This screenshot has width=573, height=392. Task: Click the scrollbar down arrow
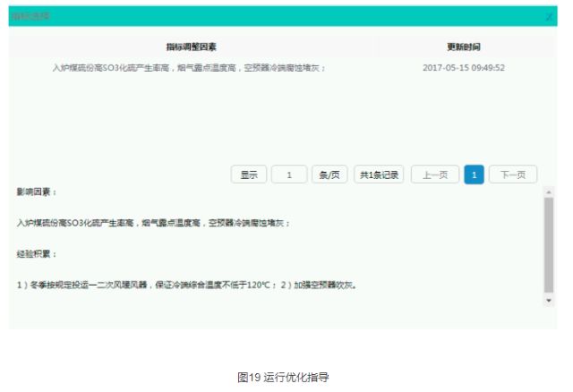[x=549, y=301]
